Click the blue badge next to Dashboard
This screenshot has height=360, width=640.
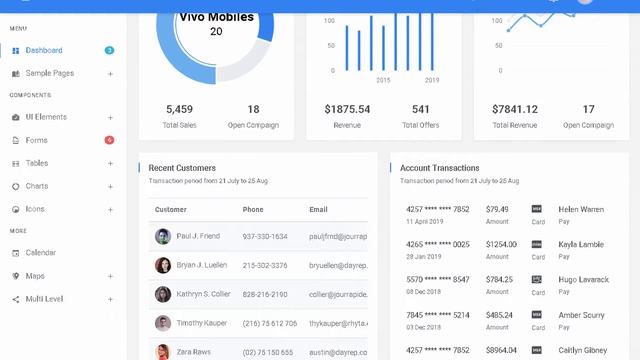pos(109,50)
